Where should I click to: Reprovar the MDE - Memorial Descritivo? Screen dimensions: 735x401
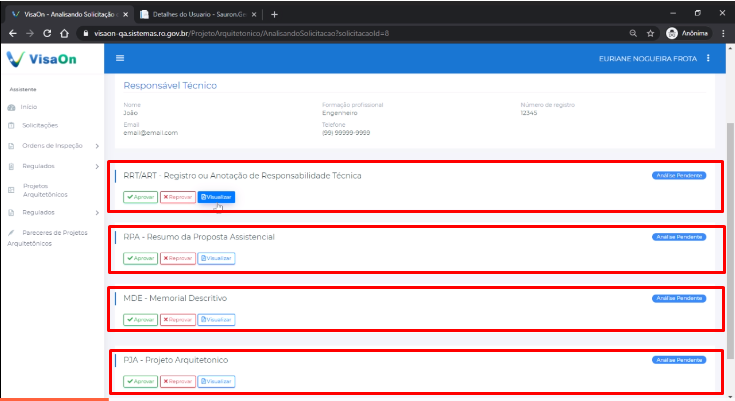[x=178, y=320]
